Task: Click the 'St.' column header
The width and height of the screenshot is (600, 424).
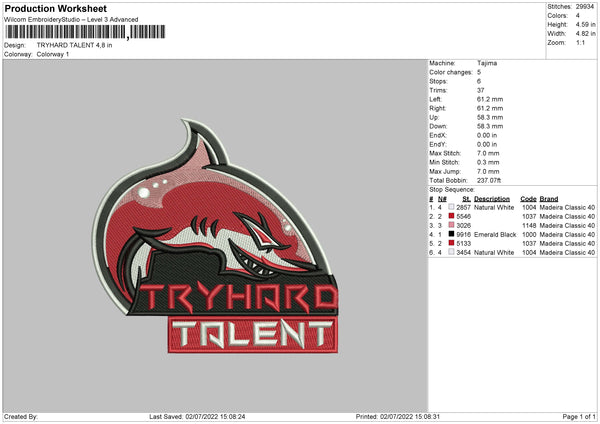Action: (x=466, y=199)
